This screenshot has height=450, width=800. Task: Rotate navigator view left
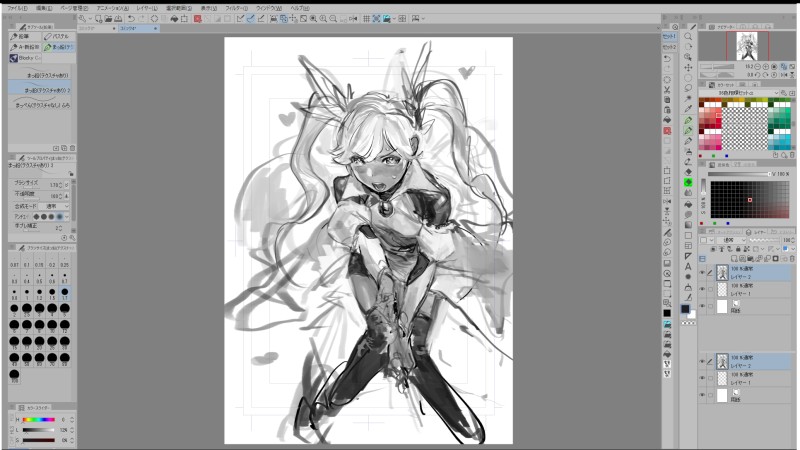[758, 74]
